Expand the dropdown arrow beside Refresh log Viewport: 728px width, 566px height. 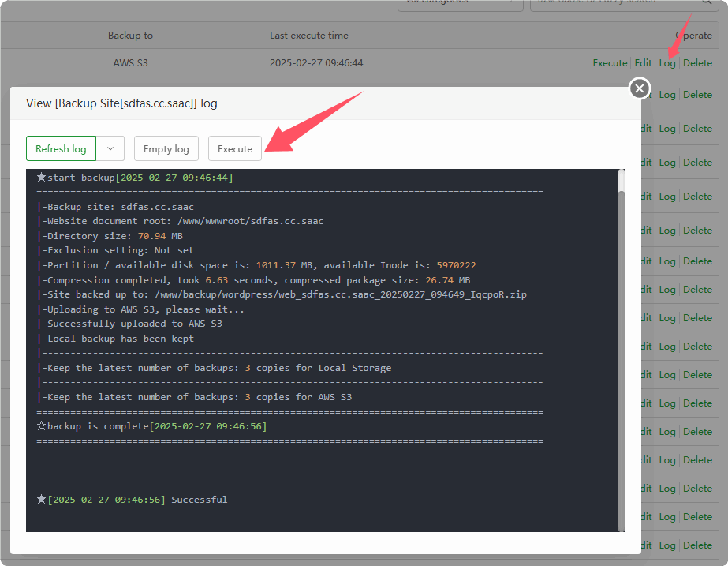pyautogui.click(x=110, y=148)
